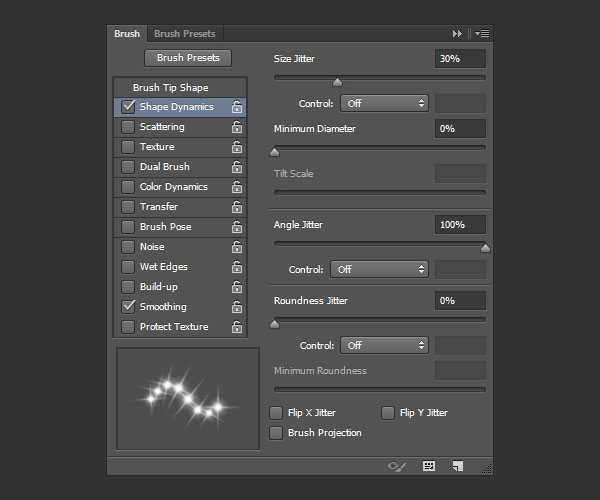Image resolution: width=600 pixels, height=500 pixels.
Task: Toggle the lock icon for Noise
Action: pyautogui.click(x=237, y=247)
